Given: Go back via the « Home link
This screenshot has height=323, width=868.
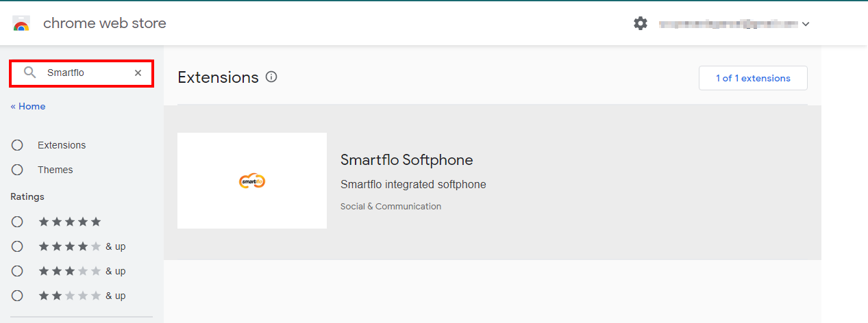Looking at the screenshot, I should pos(28,106).
